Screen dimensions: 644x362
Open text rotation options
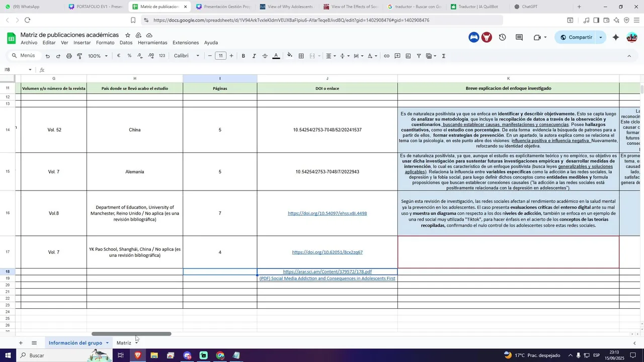pyautogui.click(x=372, y=56)
